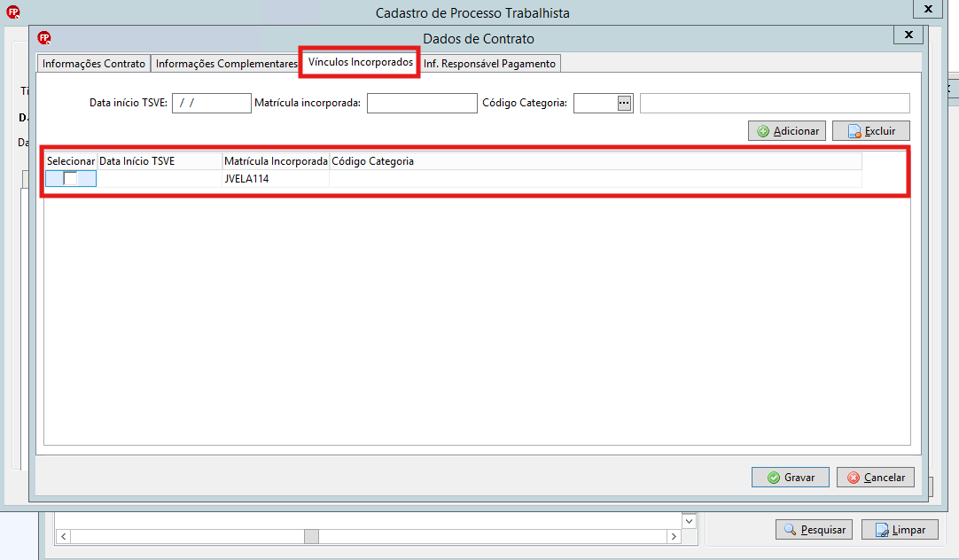
Task: Close Cadastro de Processo Trabalhista window
Action: point(928,9)
